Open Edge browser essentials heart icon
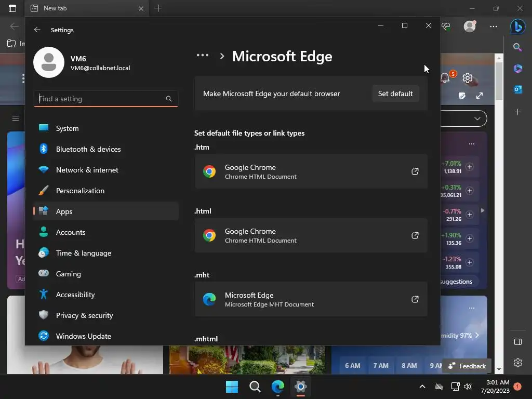The height and width of the screenshot is (399, 532). (x=446, y=26)
